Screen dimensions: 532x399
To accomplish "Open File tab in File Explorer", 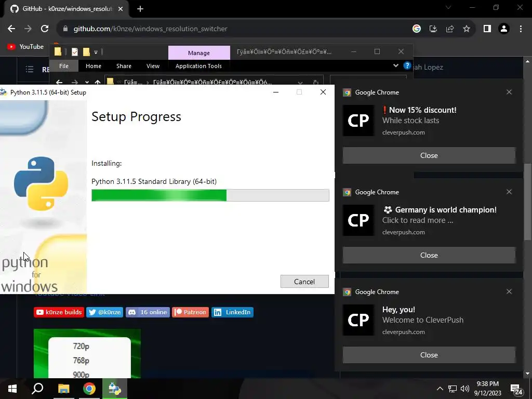I will [x=64, y=66].
